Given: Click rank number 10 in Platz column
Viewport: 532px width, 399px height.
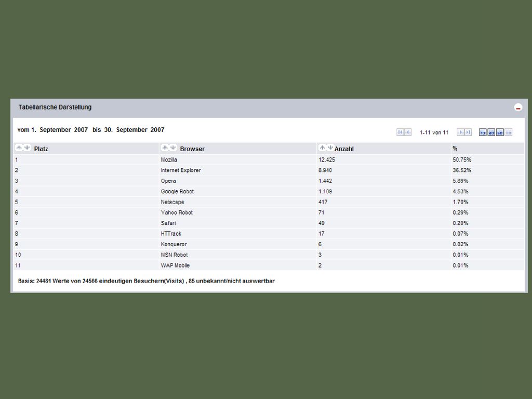Looking at the screenshot, I should coord(18,255).
